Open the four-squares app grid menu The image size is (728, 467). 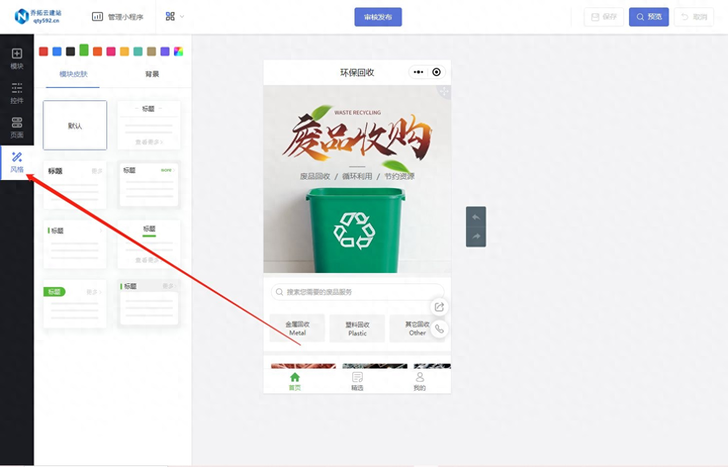(170, 16)
